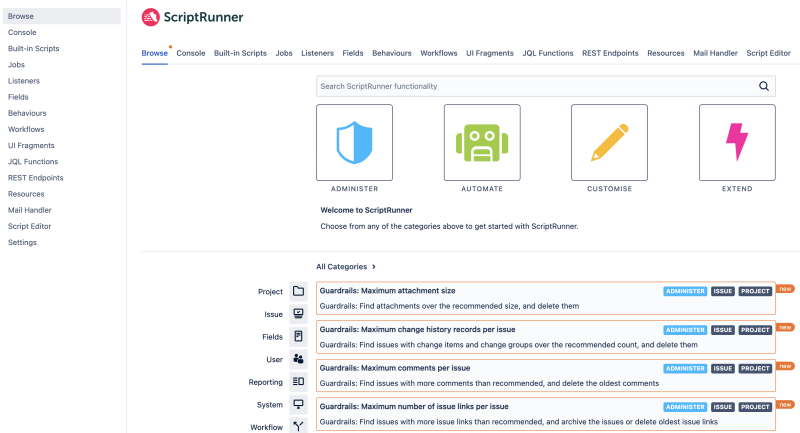This screenshot has height=433, width=800.
Task: Go to Script Editor in sidebar
Action: click(x=30, y=226)
